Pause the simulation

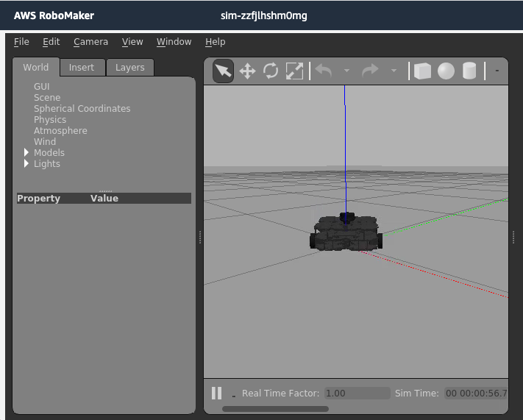(216, 394)
